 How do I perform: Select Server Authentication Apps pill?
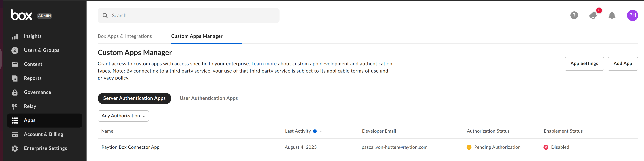134,98
